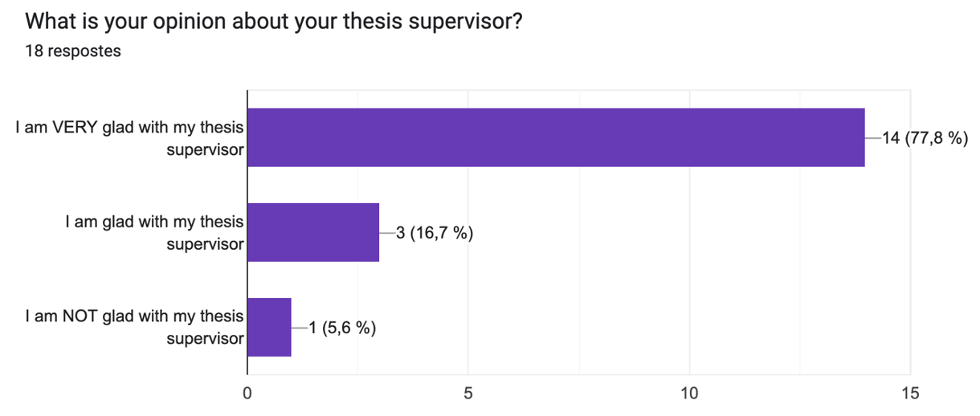The width and height of the screenshot is (980, 416).
Task: Click the "14 (77,8 %)" value label
Action: (925, 138)
